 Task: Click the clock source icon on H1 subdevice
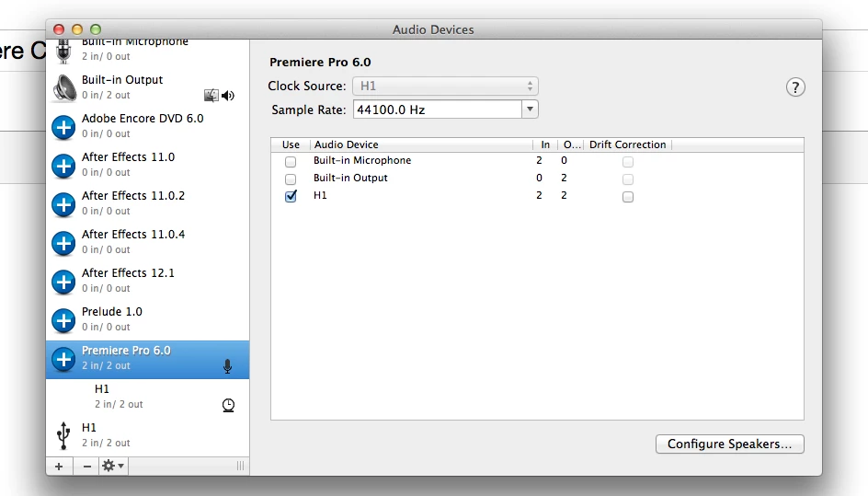228,405
